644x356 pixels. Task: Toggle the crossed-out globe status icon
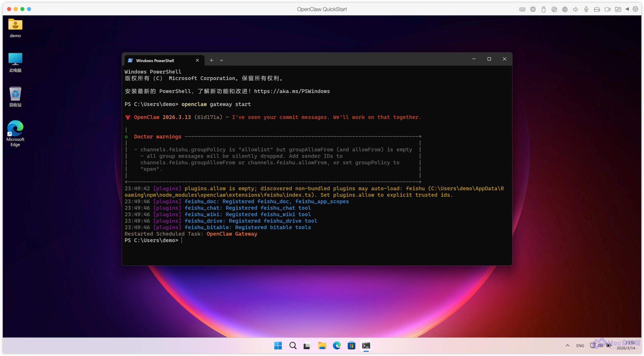(554, 9)
